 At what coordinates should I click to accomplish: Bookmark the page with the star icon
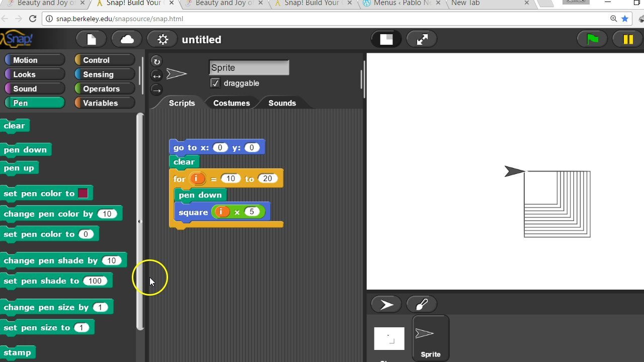(x=625, y=19)
